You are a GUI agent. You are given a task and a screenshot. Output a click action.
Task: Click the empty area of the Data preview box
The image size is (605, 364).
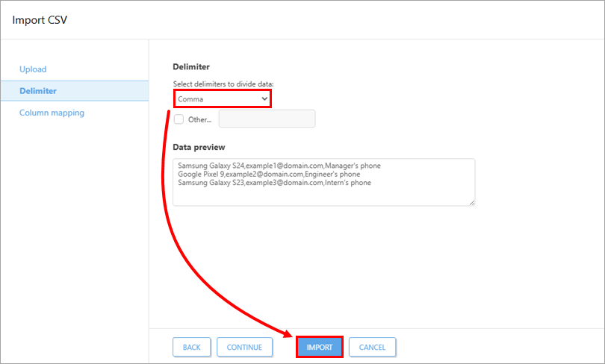point(323,196)
